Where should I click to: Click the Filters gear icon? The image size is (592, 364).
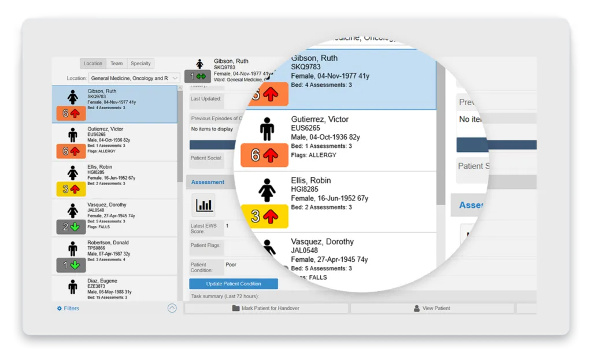pos(60,309)
